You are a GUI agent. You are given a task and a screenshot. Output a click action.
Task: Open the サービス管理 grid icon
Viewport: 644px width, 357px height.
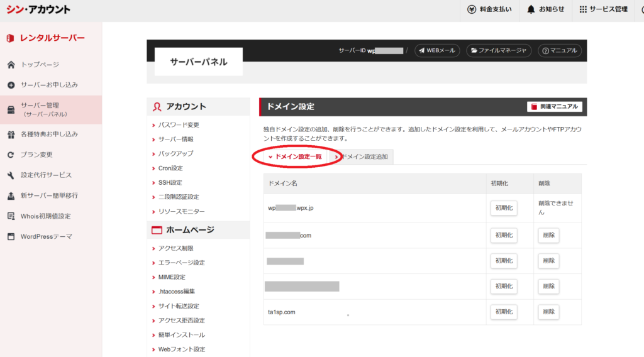click(583, 9)
